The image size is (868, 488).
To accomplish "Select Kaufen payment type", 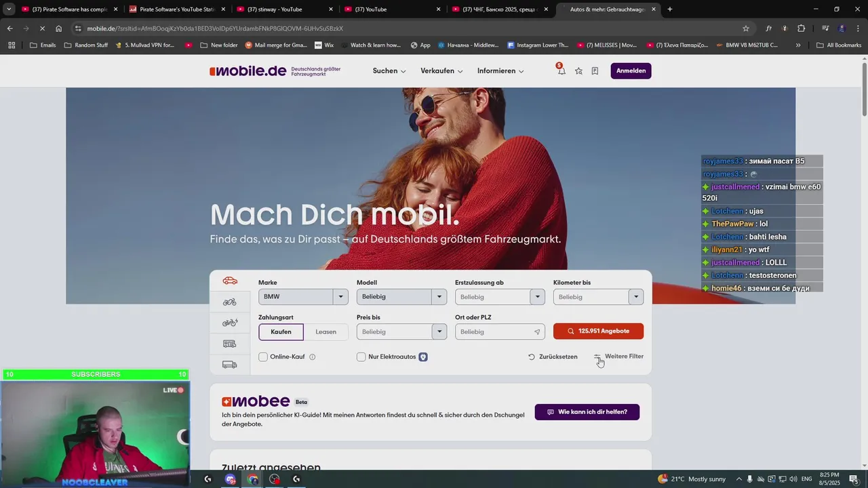I will [281, 332].
